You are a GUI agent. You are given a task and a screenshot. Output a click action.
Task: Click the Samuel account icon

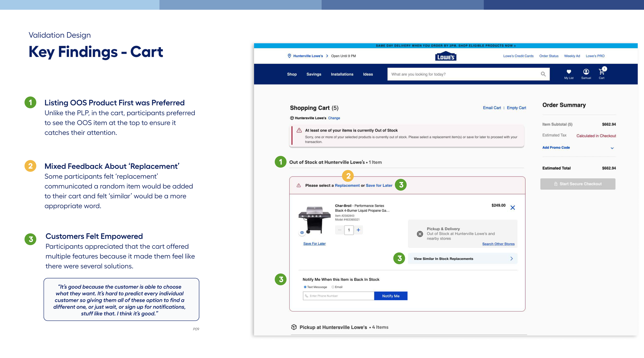(x=586, y=72)
